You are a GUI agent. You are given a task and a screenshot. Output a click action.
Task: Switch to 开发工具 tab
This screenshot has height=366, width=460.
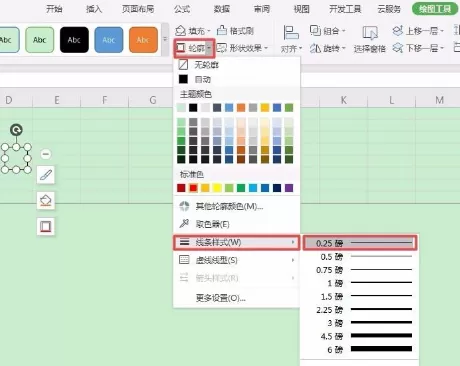coord(345,9)
